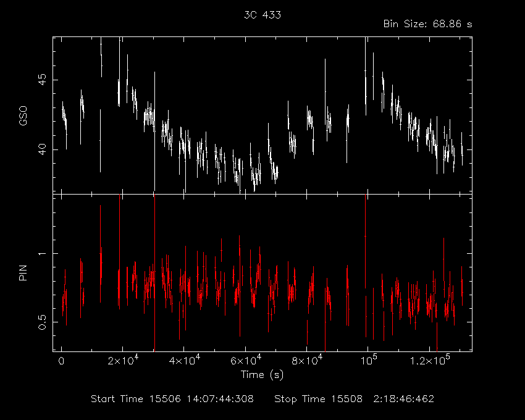This screenshot has height=420, width=525.
Task: Click the "Start Time 15506 14:07:44:308" text
Action: 172,399
